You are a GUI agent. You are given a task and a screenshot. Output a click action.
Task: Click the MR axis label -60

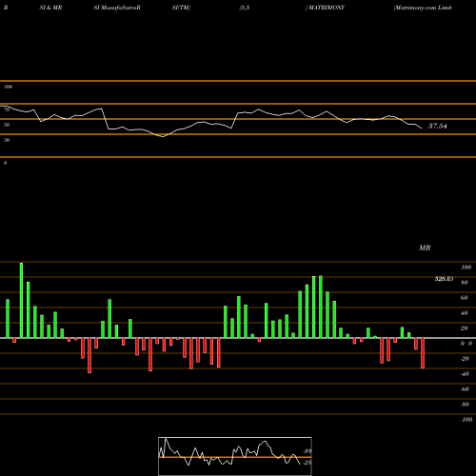pyautogui.click(x=465, y=389)
